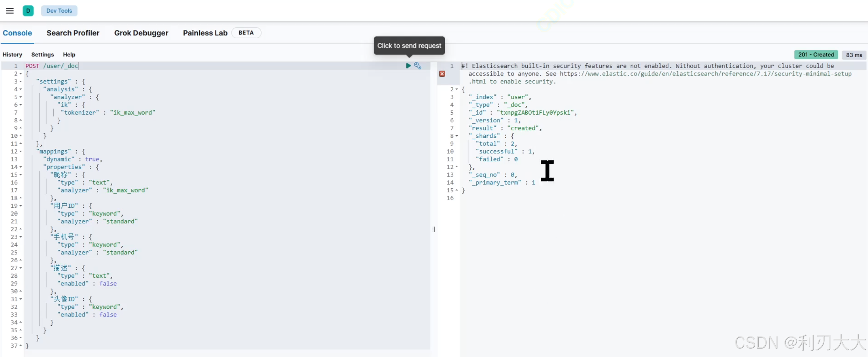Image resolution: width=868 pixels, height=357 pixels.
Task: Click the "failed" : 0 line
Action: pyautogui.click(x=496, y=159)
